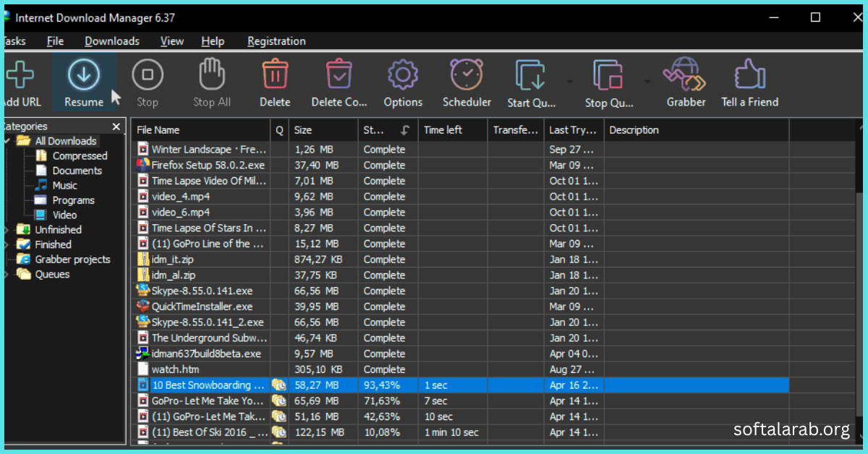Screen dimensions: 868x454
Task: Click the Add URL toolbar icon
Action: point(20,74)
